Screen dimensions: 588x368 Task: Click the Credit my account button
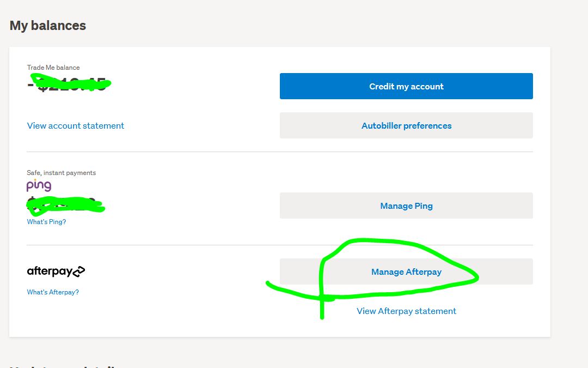[406, 86]
